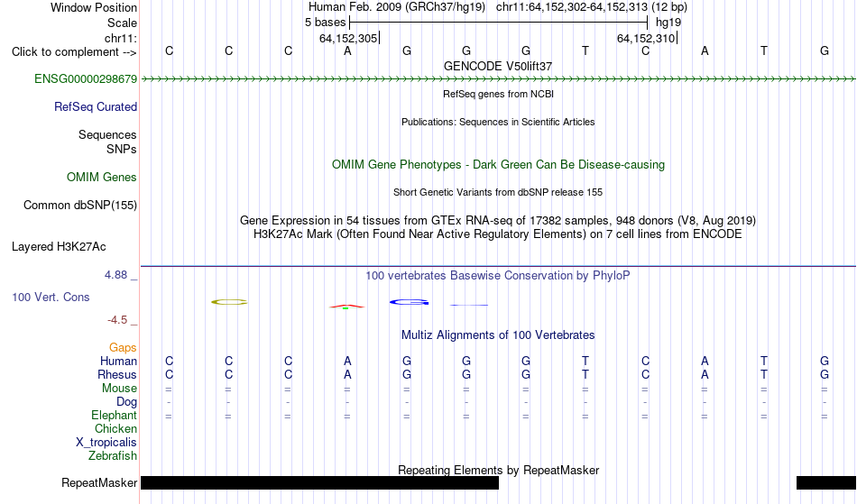Click the H3K27Ac Mark ENCODE title line
The image size is (857, 504).
pyautogui.click(x=498, y=234)
